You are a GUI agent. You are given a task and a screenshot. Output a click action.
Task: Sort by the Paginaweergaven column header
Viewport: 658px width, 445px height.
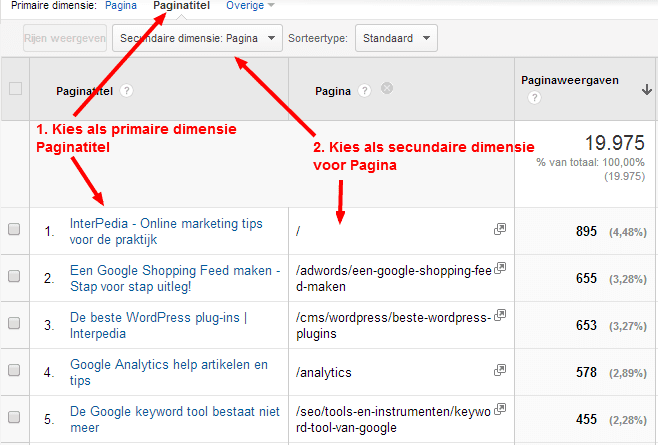569,80
